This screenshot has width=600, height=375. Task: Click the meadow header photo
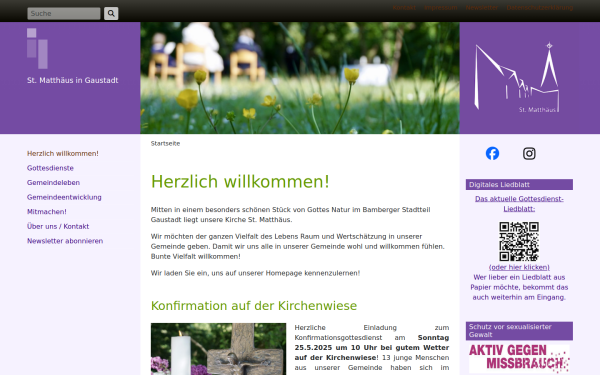pyautogui.click(x=300, y=78)
